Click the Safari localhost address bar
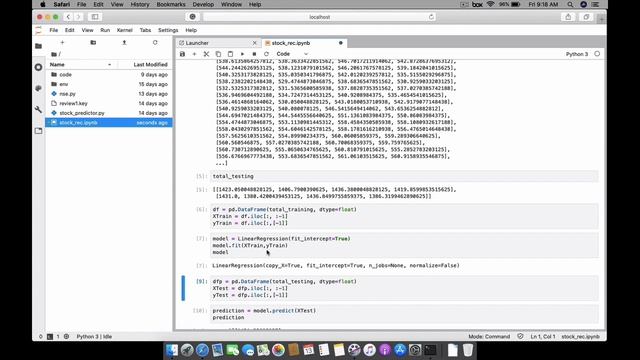The height and width of the screenshot is (360, 640). tap(320, 17)
